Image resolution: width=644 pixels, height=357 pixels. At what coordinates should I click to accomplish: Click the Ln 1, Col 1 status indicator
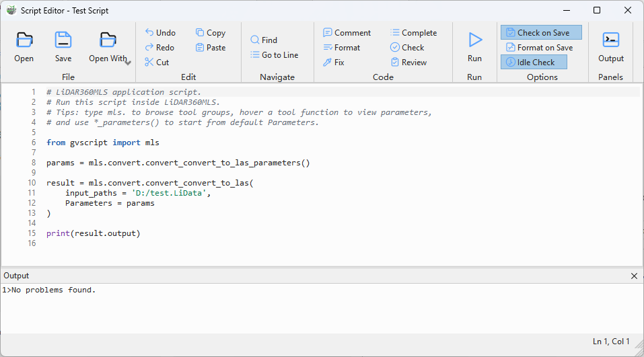coord(611,342)
